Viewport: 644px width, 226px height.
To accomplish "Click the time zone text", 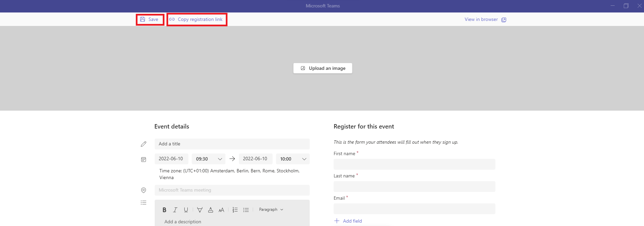I will point(229,174).
